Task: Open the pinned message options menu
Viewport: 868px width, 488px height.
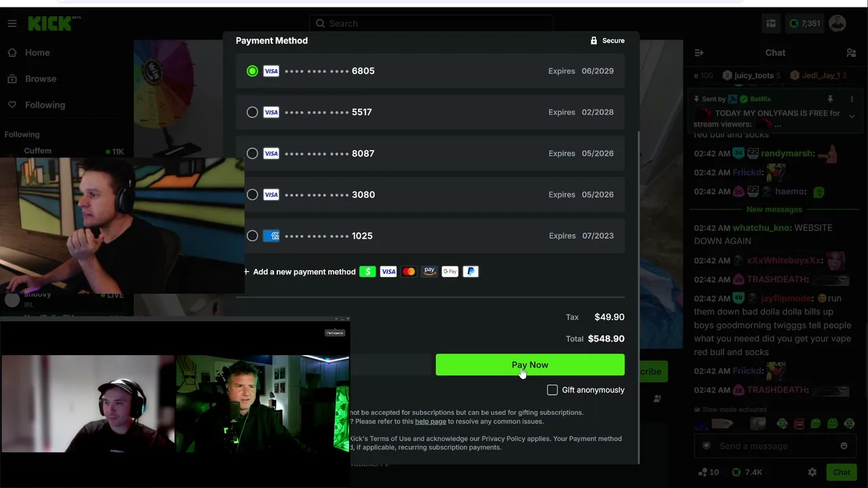Action: point(852,99)
